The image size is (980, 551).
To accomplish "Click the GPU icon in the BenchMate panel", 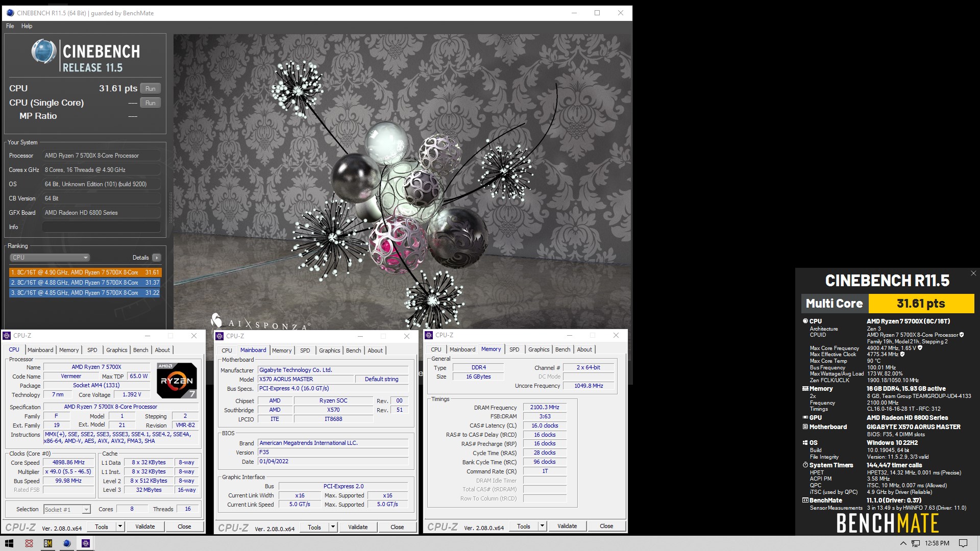I will [x=805, y=417].
